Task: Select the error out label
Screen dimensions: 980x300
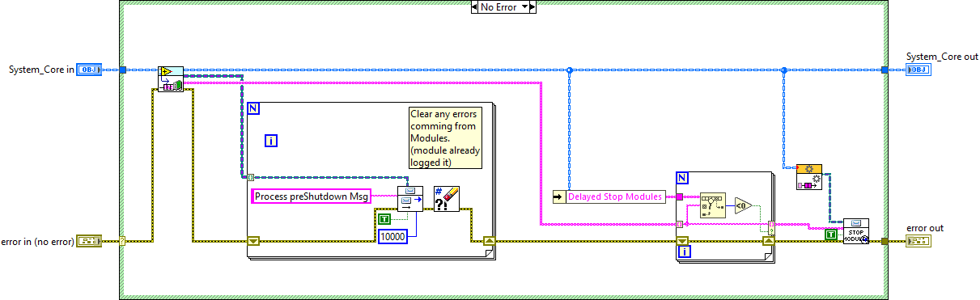Action: tap(924, 228)
